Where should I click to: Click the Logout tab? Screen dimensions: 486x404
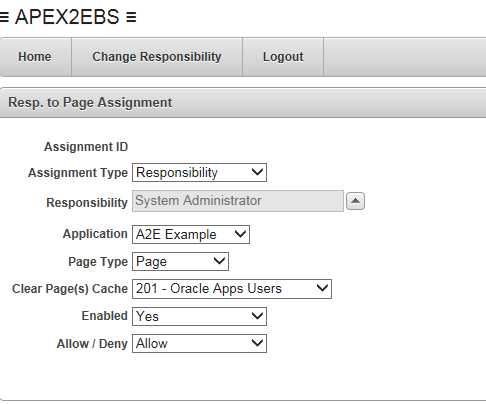tap(283, 57)
